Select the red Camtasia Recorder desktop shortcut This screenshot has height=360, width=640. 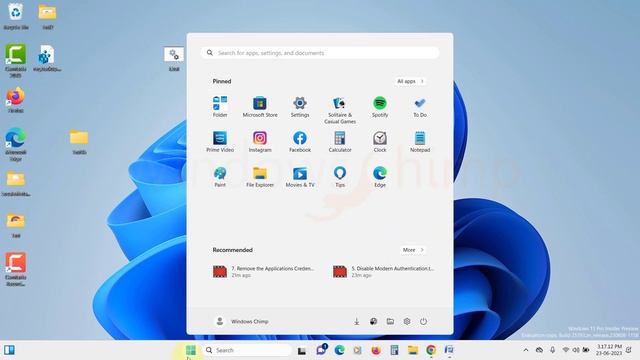coord(16,269)
